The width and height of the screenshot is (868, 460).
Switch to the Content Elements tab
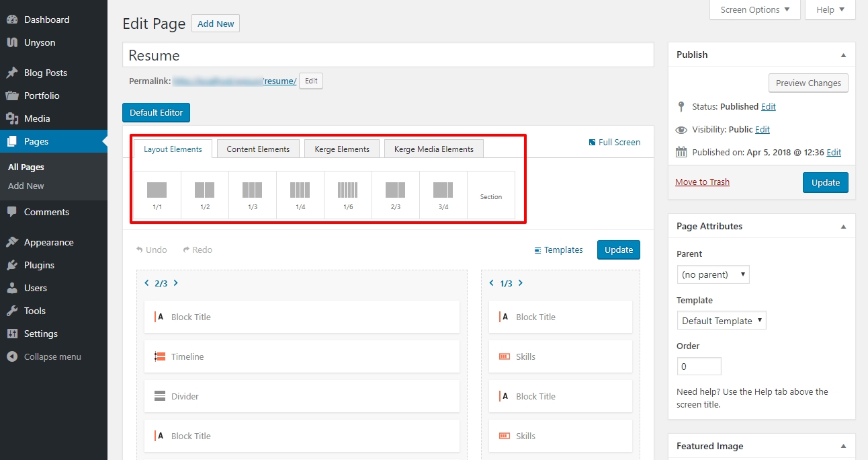click(x=258, y=149)
